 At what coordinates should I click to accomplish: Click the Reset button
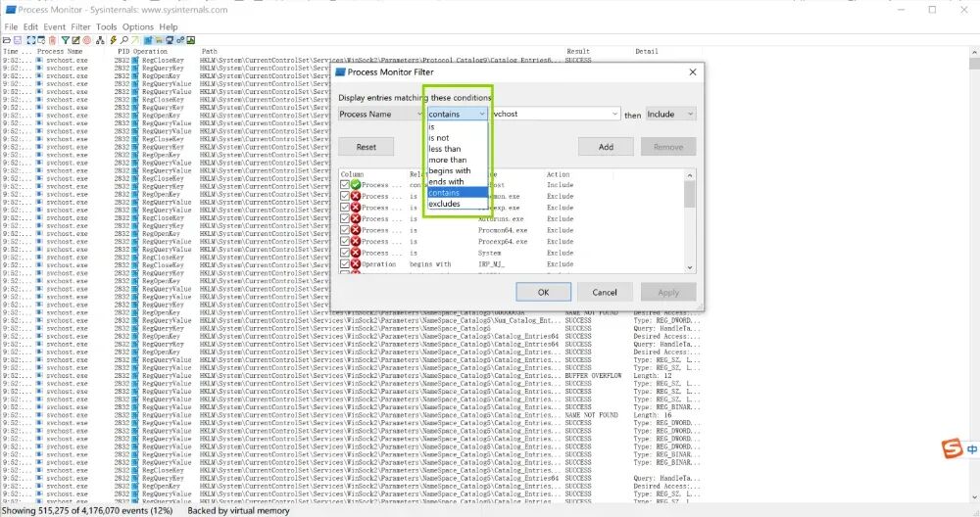pyautogui.click(x=366, y=147)
